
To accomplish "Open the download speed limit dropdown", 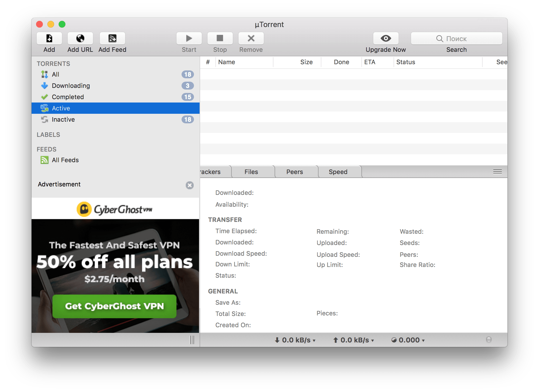I will pyautogui.click(x=295, y=340).
